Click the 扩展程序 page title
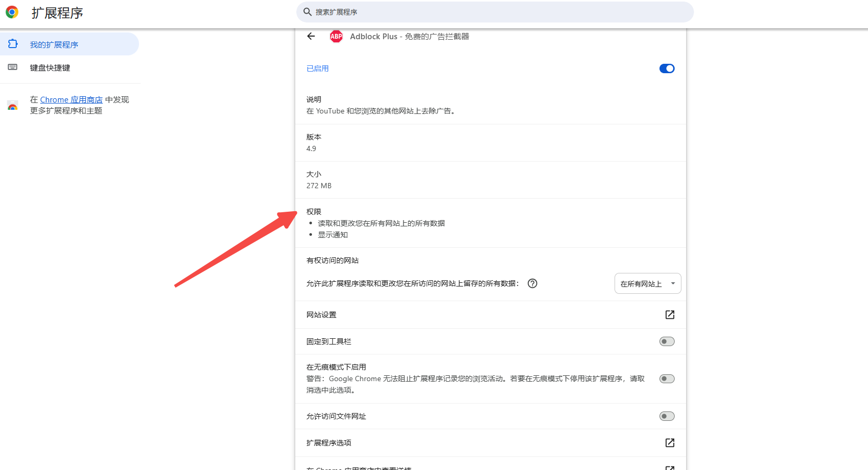This screenshot has width=868, height=470. [x=57, y=13]
